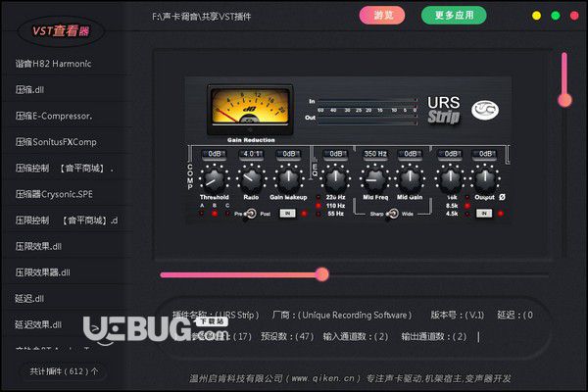Viewport: 588px width, 392px height.
Task: Select the 16k high band LED
Action: click(467, 197)
